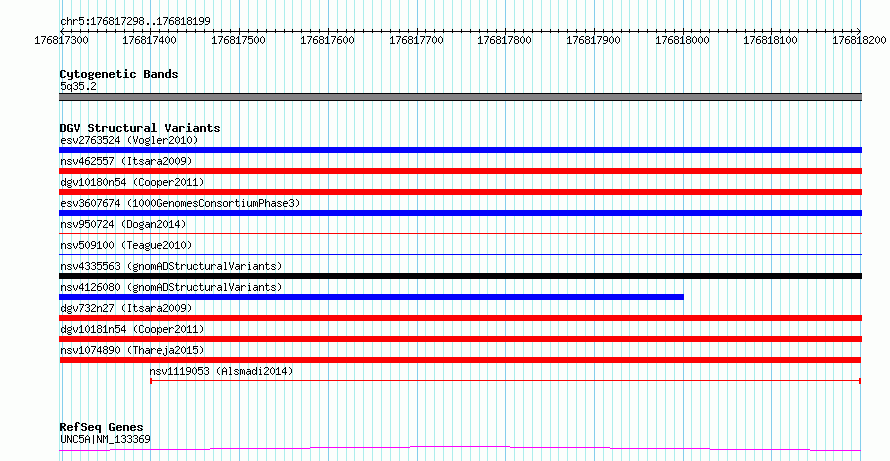Select the shorter blue nsv4126080 variant bar

pyautogui.click(x=371, y=297)
